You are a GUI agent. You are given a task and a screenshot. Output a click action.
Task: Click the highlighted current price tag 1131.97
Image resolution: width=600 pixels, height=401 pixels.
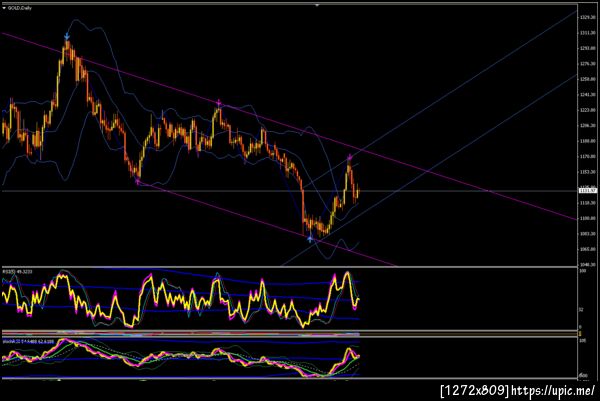(x=588, y=190)
